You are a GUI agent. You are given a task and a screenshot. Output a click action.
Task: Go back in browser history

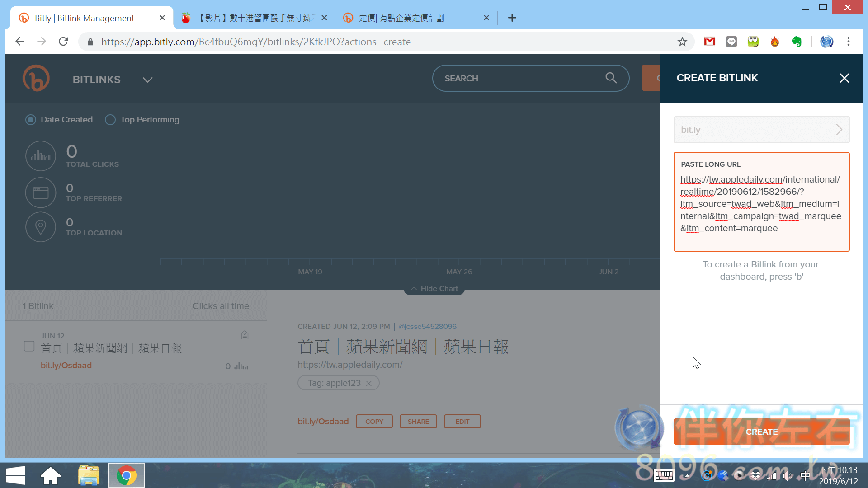click(x=19, y=42)
